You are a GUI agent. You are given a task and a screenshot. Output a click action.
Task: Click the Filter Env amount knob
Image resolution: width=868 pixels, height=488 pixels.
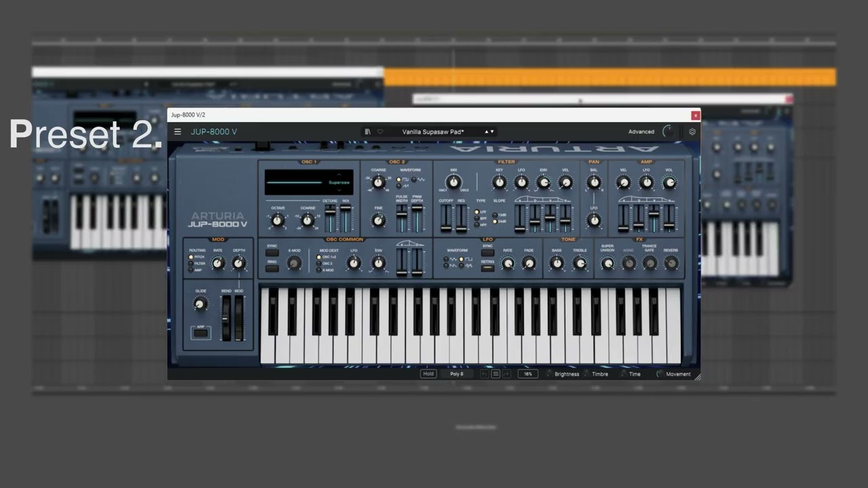pos(543,182)
